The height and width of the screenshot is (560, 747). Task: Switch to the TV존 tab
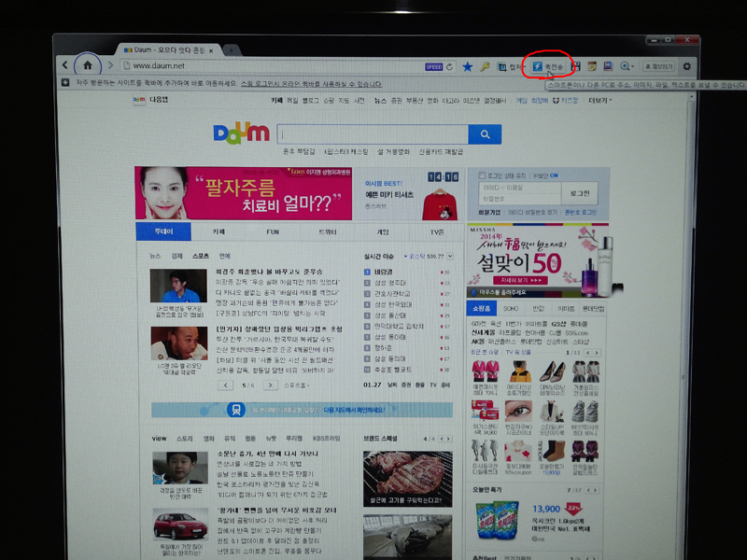click(x=437, y=231)
